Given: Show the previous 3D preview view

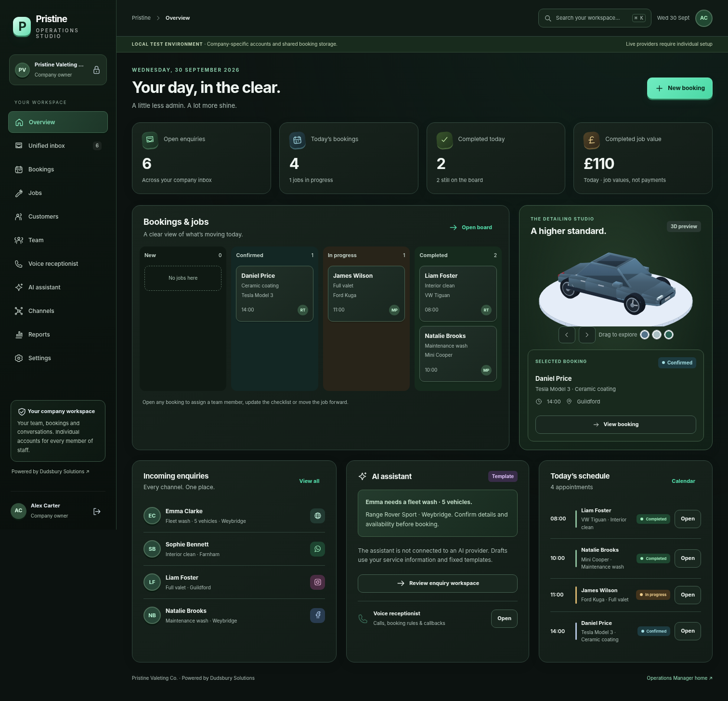Looking at the screenshot, I should pos(567,335).
